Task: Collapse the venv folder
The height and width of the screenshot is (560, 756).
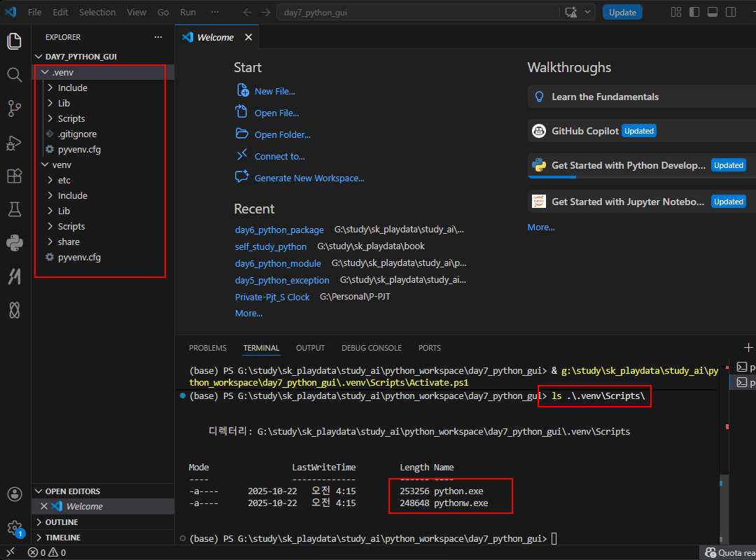Action: 45,165
